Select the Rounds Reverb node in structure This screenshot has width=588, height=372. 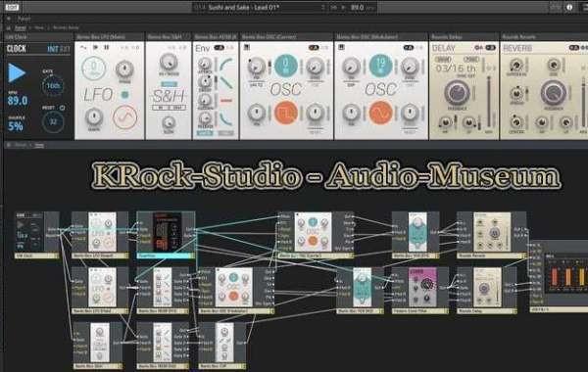point(492,235)
